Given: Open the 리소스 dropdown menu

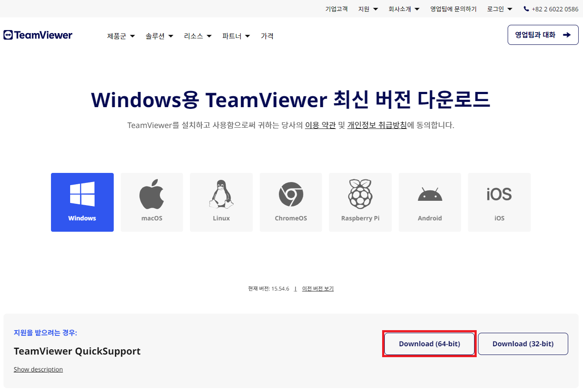Looking at the screenshot, I should tap(198, 36).
